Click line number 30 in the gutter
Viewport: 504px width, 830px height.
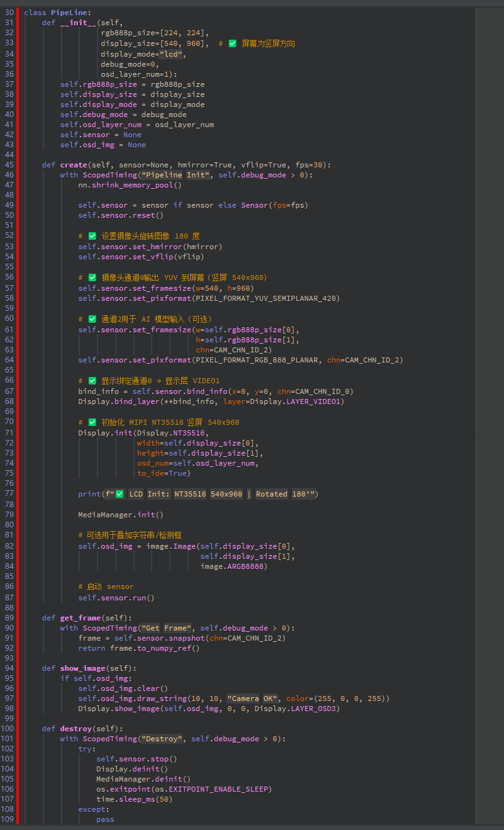(x=9, y=13)
